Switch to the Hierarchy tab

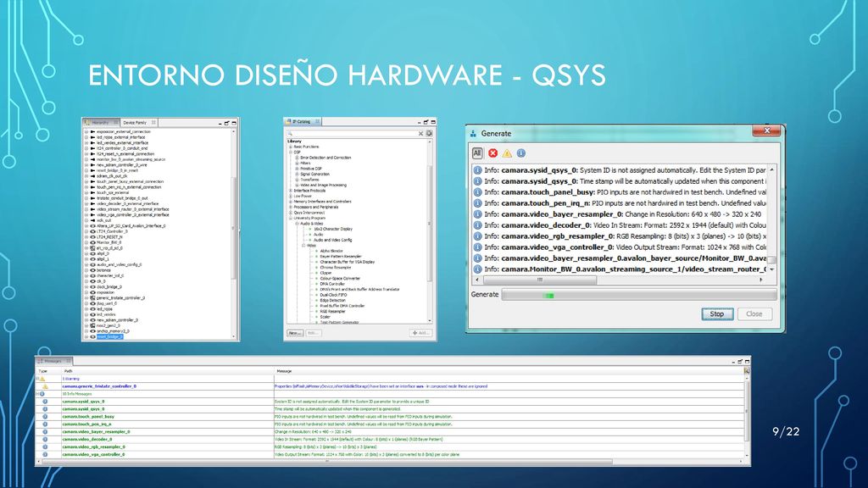101,122
